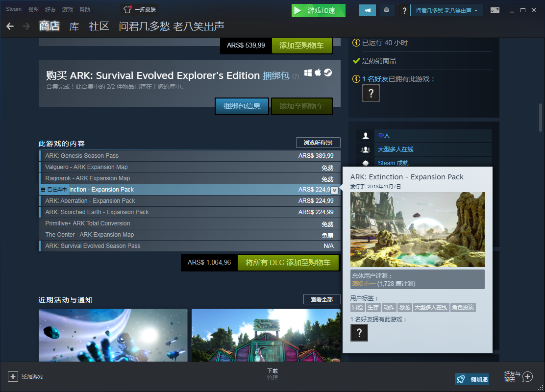Select Primitive+ ARK Total Conversion row
Viewport: 545px width, 392px height.
190,223
